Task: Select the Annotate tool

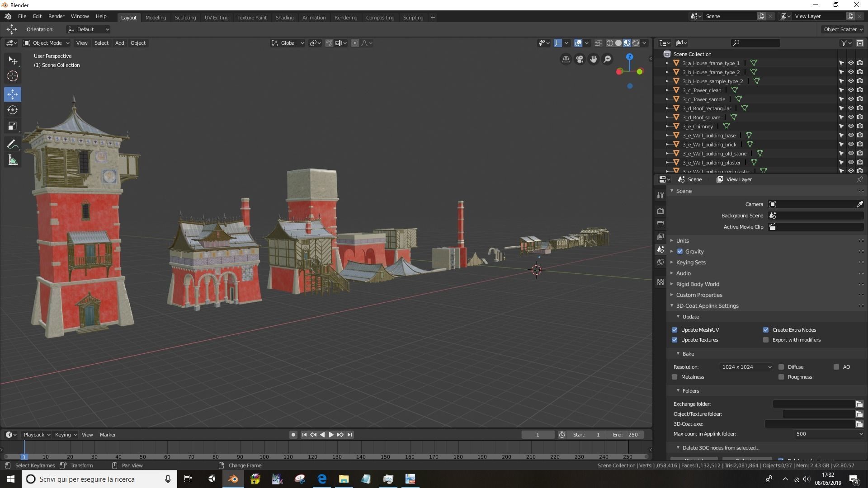Action: [13, 144]
